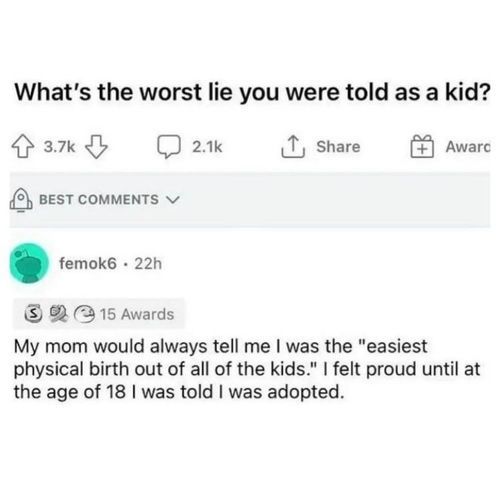Open comments via the speech bubble icon

[169, 147]
